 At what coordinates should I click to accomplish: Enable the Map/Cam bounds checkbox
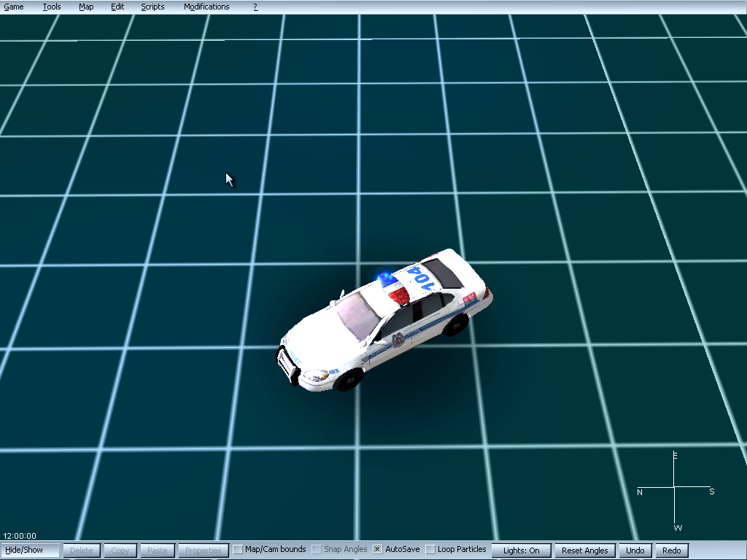(x=238, y=550)
